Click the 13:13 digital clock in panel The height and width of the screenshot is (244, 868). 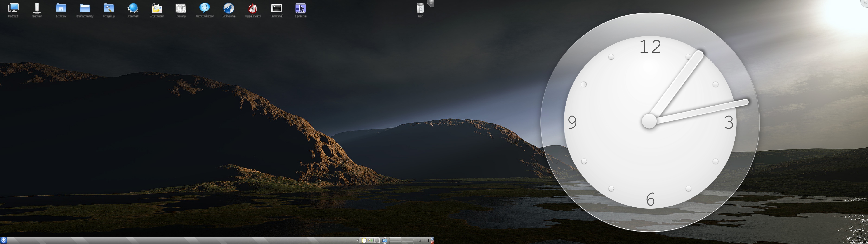[x=422, y=240]
